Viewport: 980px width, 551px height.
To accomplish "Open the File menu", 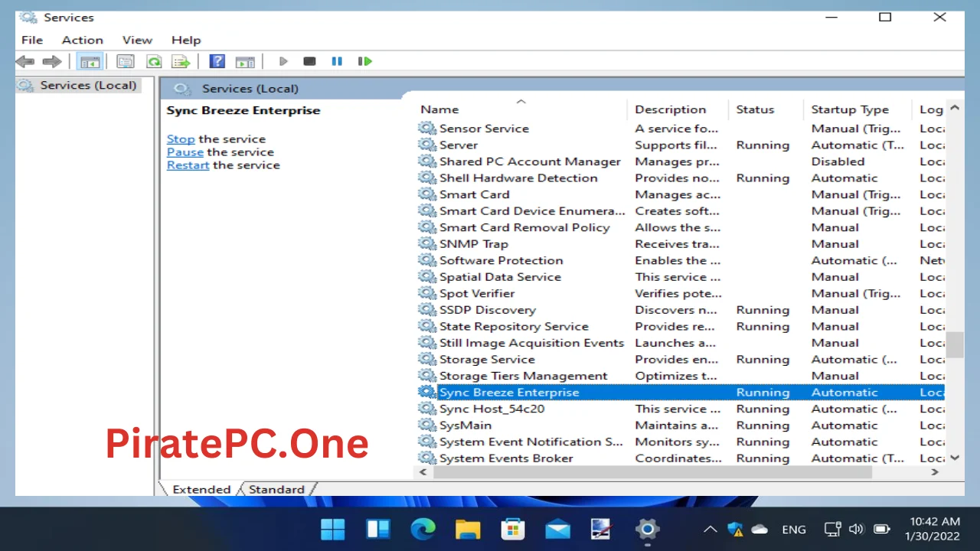I will coord(32,40).
